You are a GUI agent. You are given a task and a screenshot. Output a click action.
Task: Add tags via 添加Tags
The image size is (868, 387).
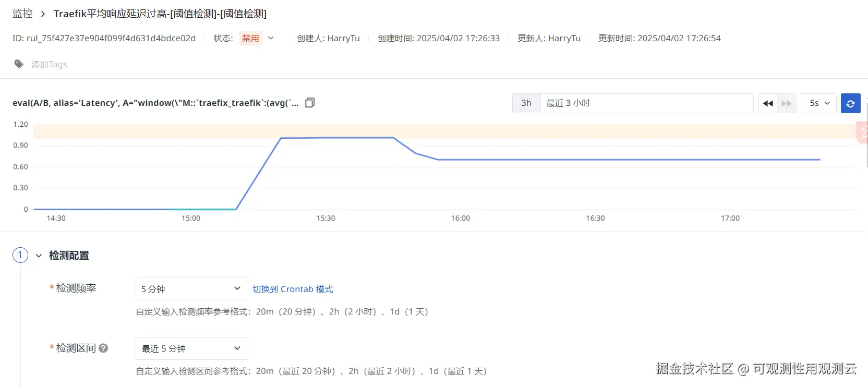(49, 64)
